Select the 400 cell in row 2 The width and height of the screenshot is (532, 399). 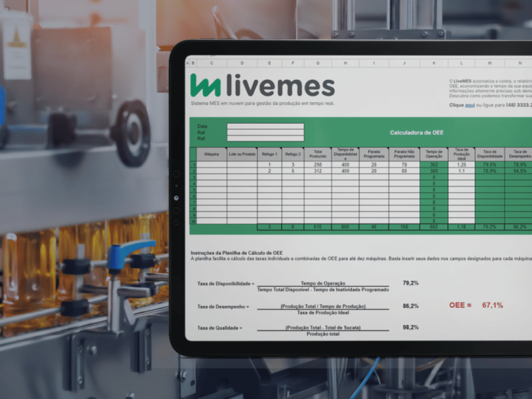345,171
